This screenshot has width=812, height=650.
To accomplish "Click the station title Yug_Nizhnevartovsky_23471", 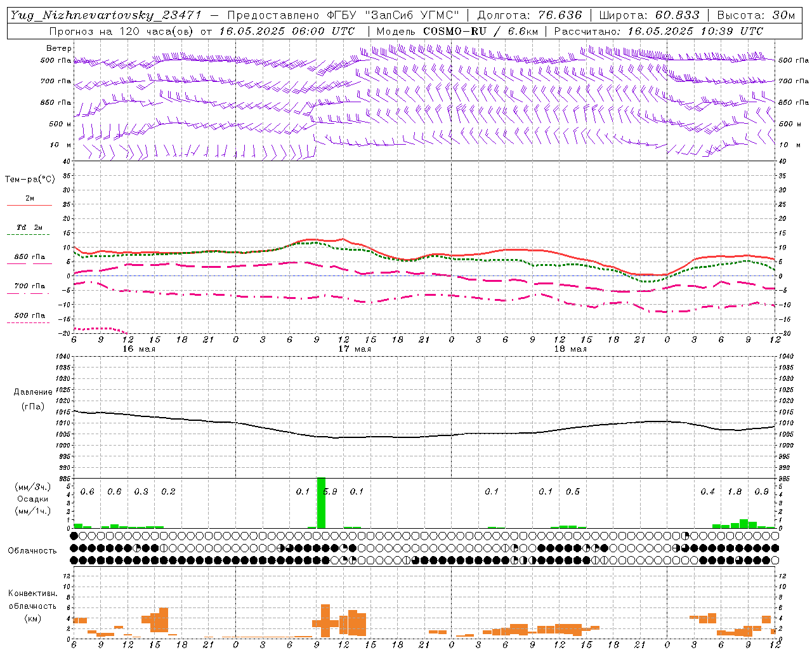I will point(106,15).
